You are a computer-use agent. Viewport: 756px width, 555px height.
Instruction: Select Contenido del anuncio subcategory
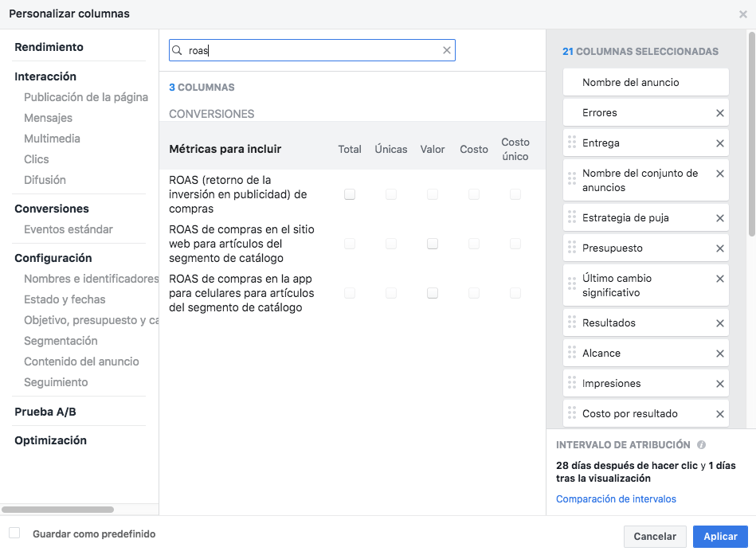81,362
